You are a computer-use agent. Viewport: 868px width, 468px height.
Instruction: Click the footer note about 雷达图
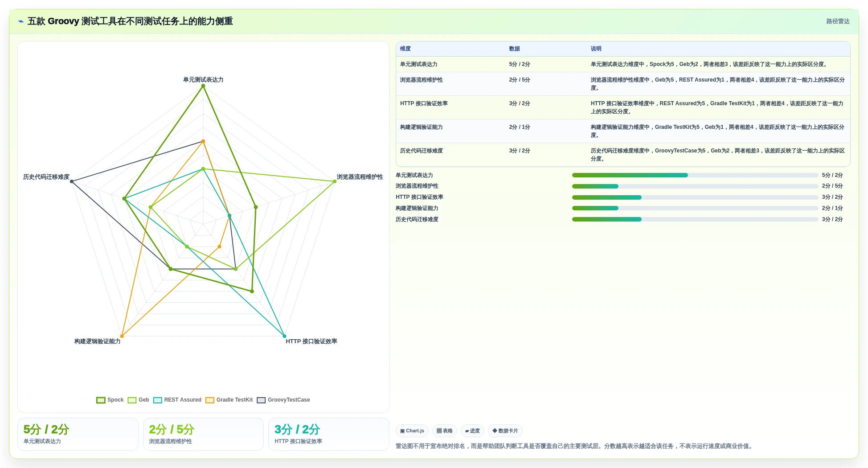tap(575, 446)
